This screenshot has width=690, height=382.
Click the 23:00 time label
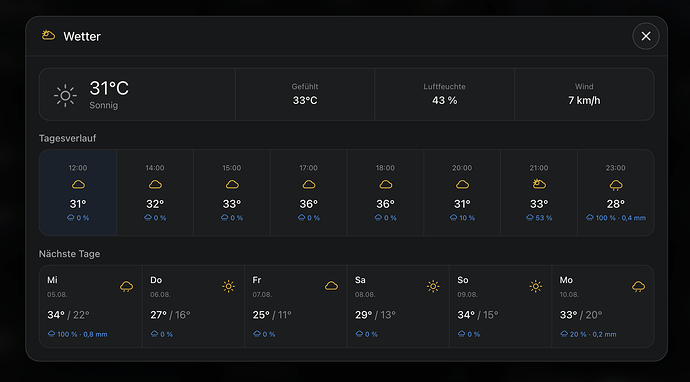tap(615, 168)
